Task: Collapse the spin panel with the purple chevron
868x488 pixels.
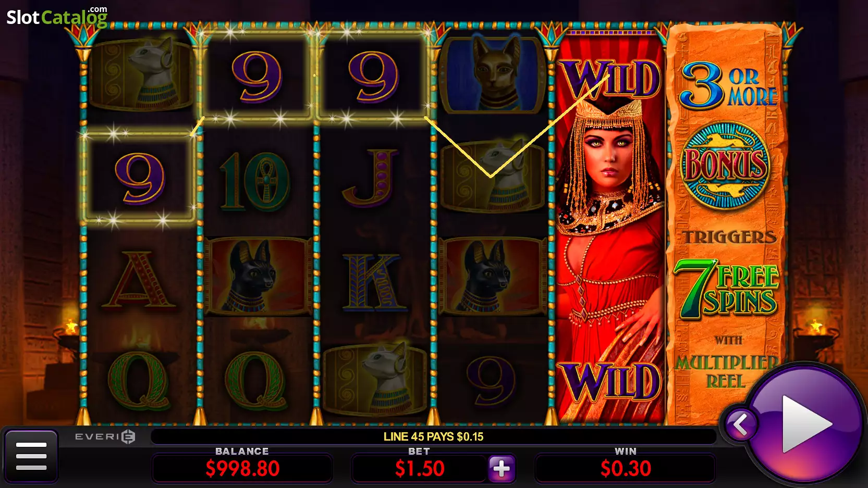Action: click(x=740, y=425)
